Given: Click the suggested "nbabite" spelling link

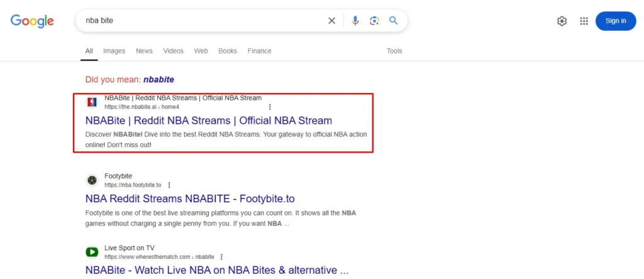Looking at the screenshot, I should click(x=158, y=80).
